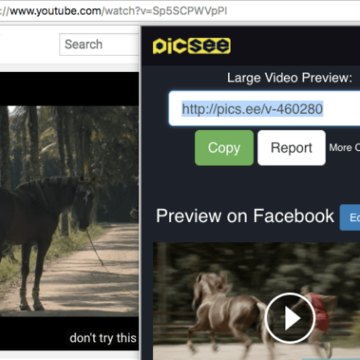360x360 pixels.
Task: Focus the YouTube Search box
Action: pos(99,44)
